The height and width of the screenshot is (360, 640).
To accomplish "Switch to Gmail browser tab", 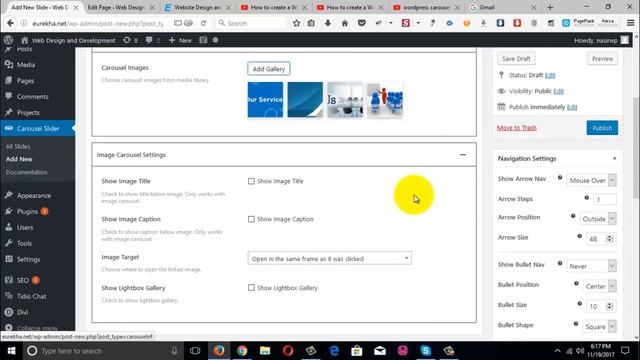I will (504, 7).
